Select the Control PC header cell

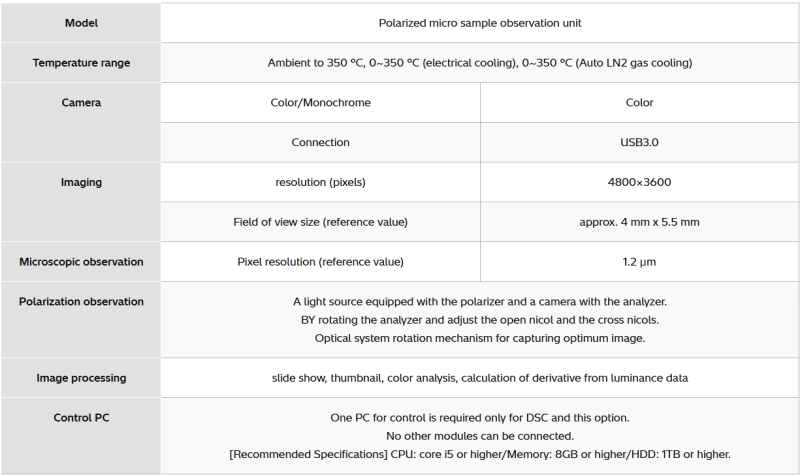[x=81, y=418]
